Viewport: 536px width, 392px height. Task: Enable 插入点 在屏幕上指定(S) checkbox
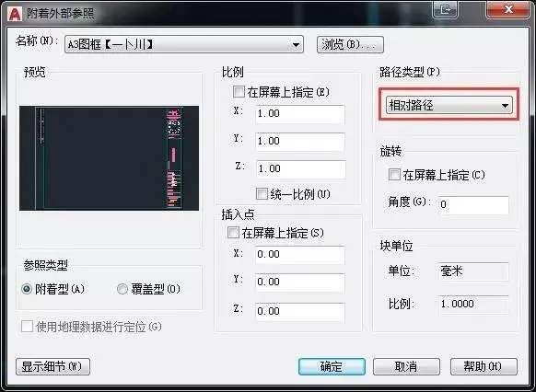tap(233, 233)
